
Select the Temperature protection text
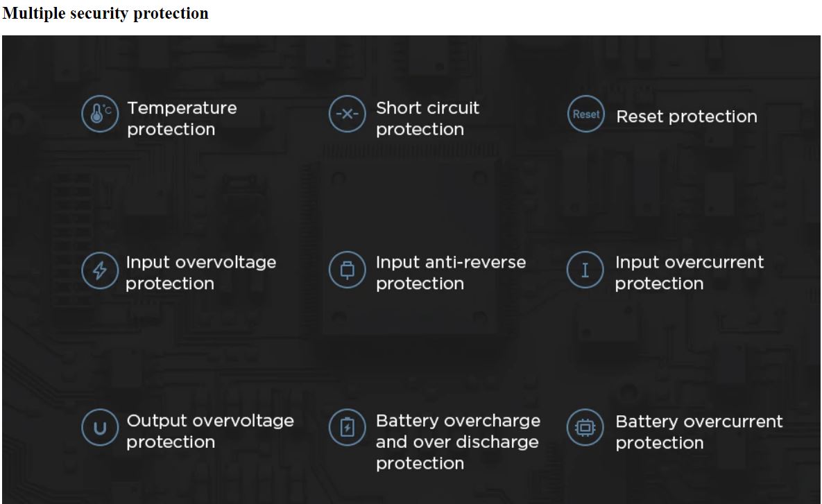click(x=182, y=119)
